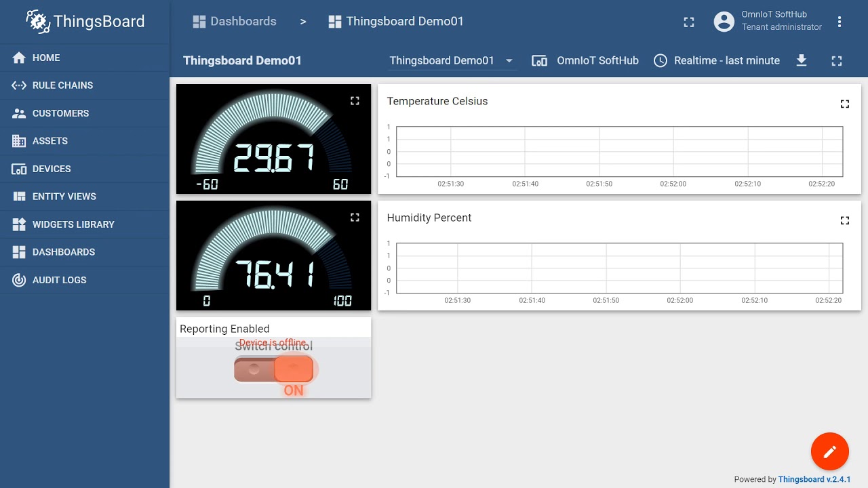Open the Home menu item
The width and height of the screenshot is (868, 488).
pos(85,58)
